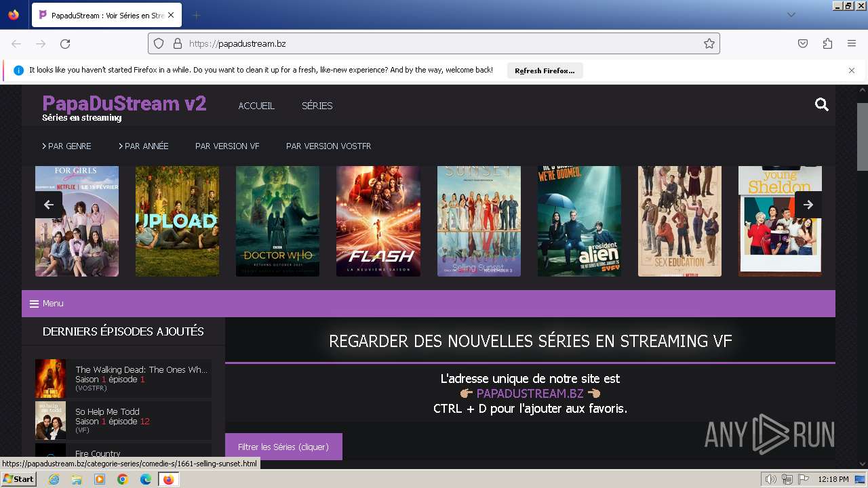
Task: Open the Sex Education poster
Action: (x=679, y=221)
